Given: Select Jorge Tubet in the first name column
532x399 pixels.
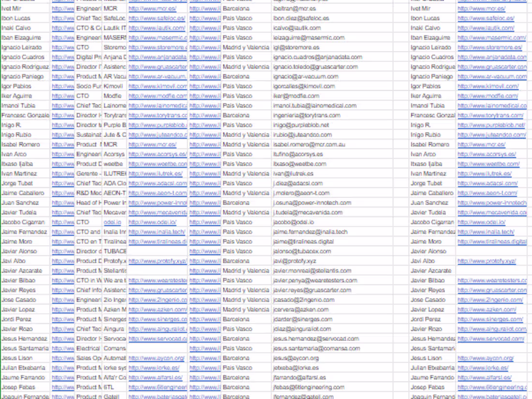Looking at the screenshot, I should [x=17, y=184].
